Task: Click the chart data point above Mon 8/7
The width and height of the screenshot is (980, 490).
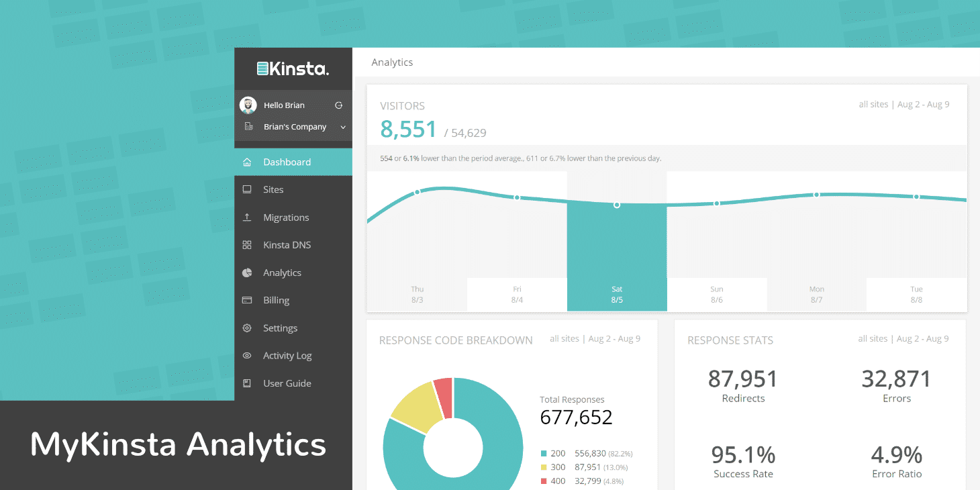Action: [816, 195]
